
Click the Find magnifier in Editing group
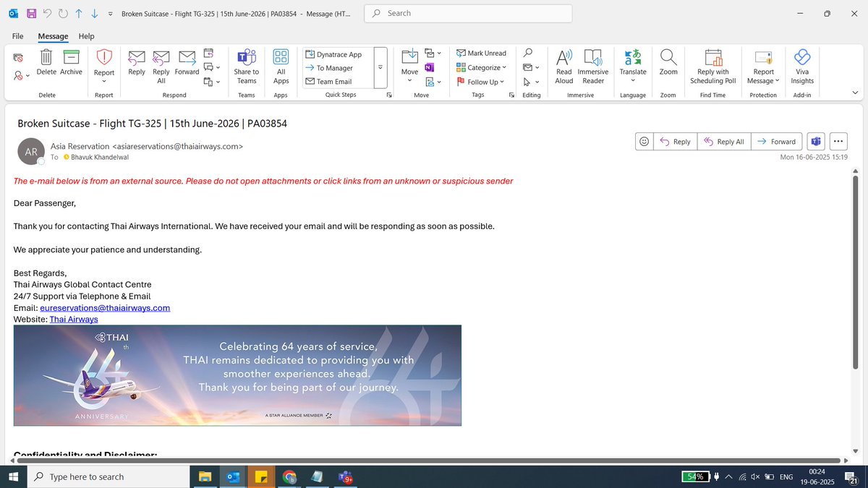pos(528,53)
